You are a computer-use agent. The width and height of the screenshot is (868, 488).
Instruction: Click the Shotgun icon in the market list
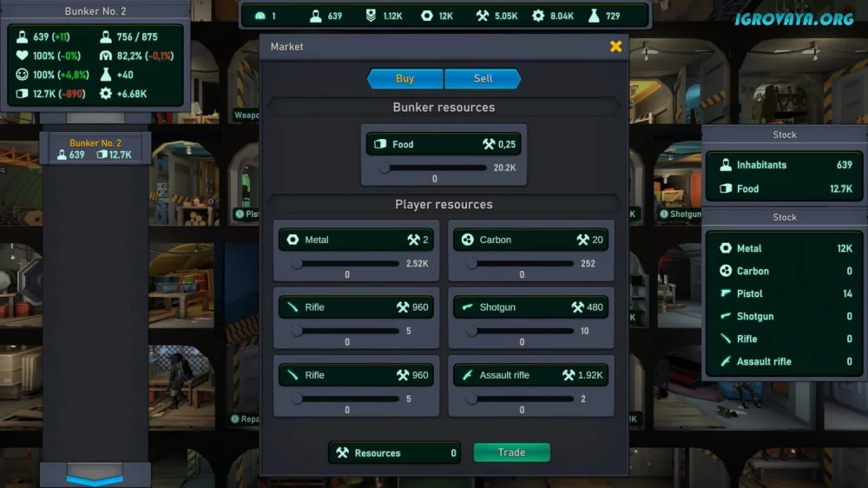tap(468, 307)
